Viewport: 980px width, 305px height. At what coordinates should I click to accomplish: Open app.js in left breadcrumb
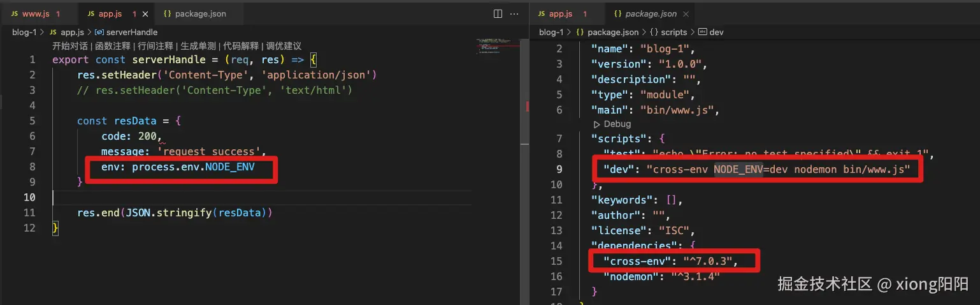72,32
